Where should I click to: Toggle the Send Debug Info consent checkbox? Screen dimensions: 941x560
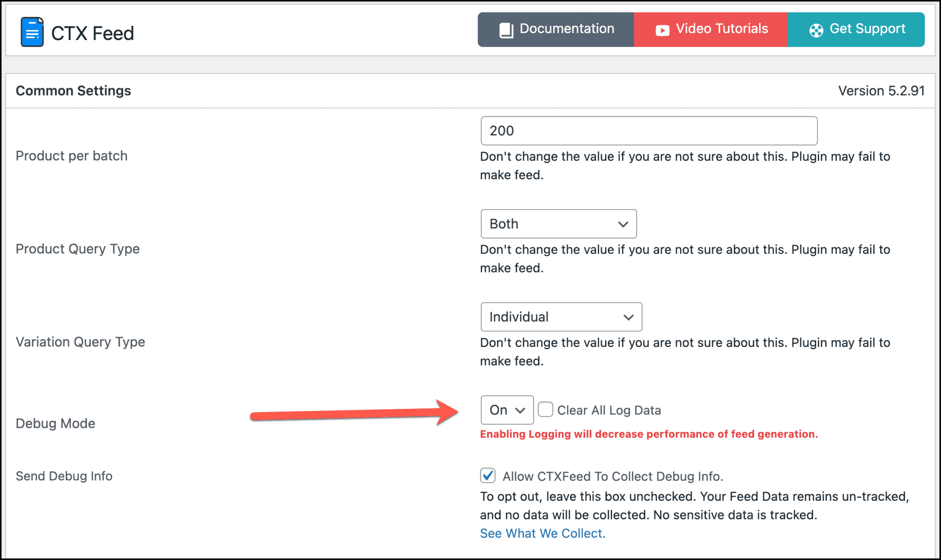pyautogui.click(x=487, y=476)
